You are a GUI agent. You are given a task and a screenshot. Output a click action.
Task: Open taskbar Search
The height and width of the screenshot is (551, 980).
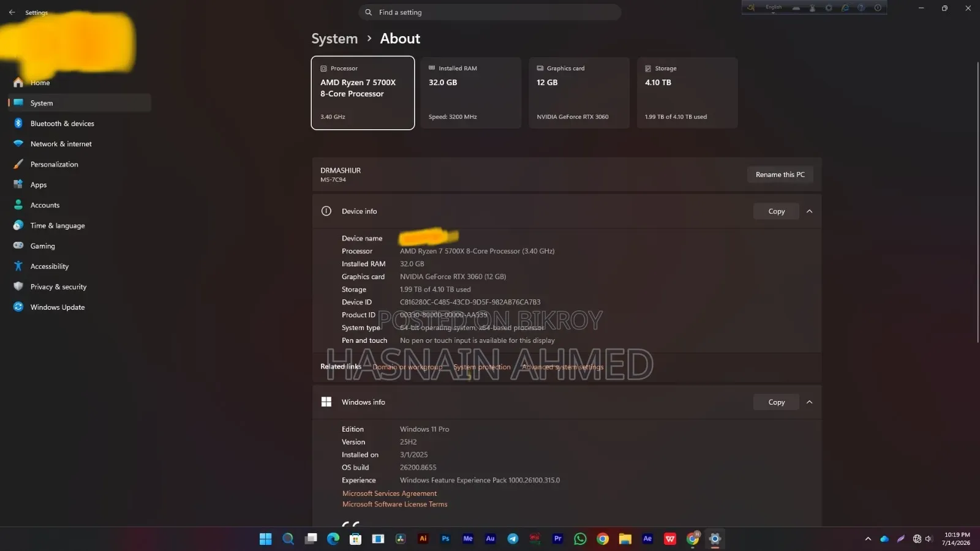(x=288, y=539)
